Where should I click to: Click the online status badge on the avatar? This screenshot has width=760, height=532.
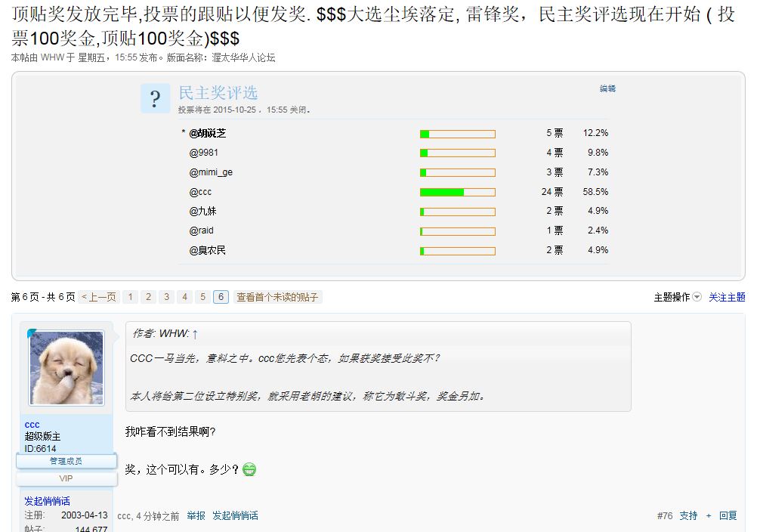click(x=32, y=333)
